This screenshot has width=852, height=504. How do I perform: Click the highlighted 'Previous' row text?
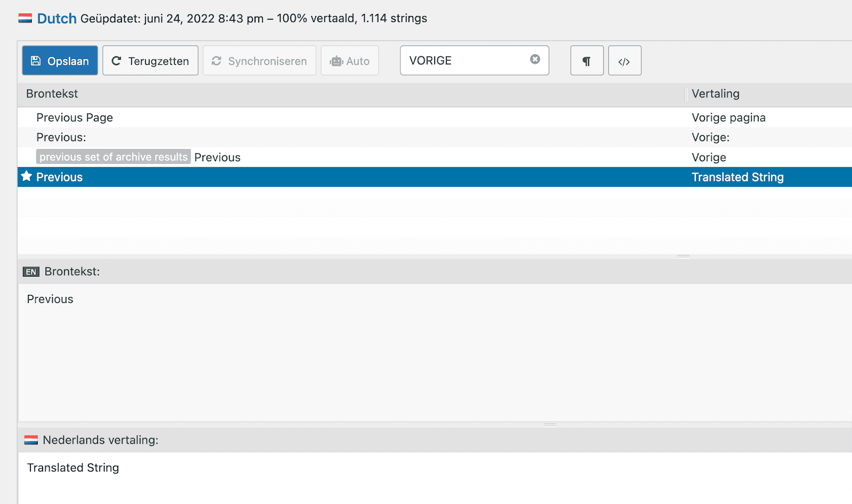tap(59, 177)
